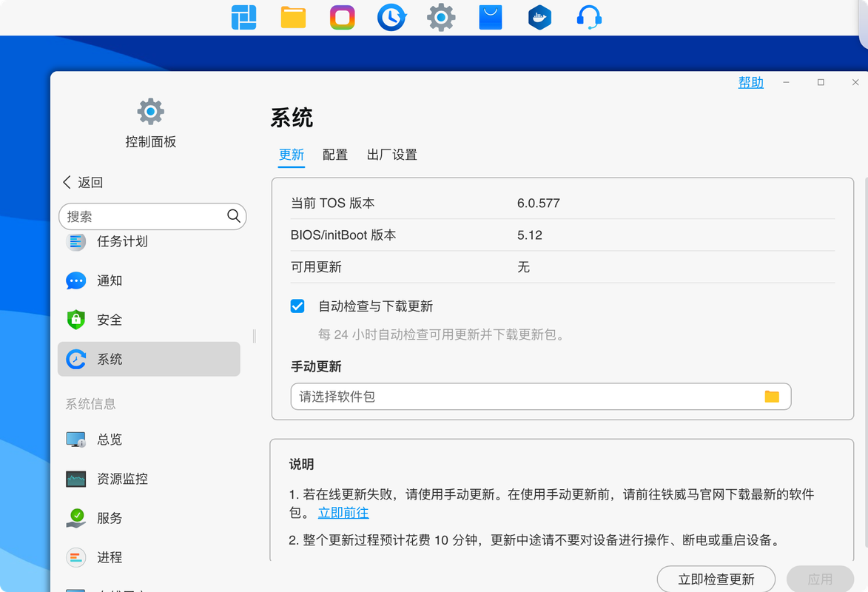This screenshot has height=592, width=868.
Task: Click the BIOS/initBoot 版本 label
Action: [x=343, y=235]
